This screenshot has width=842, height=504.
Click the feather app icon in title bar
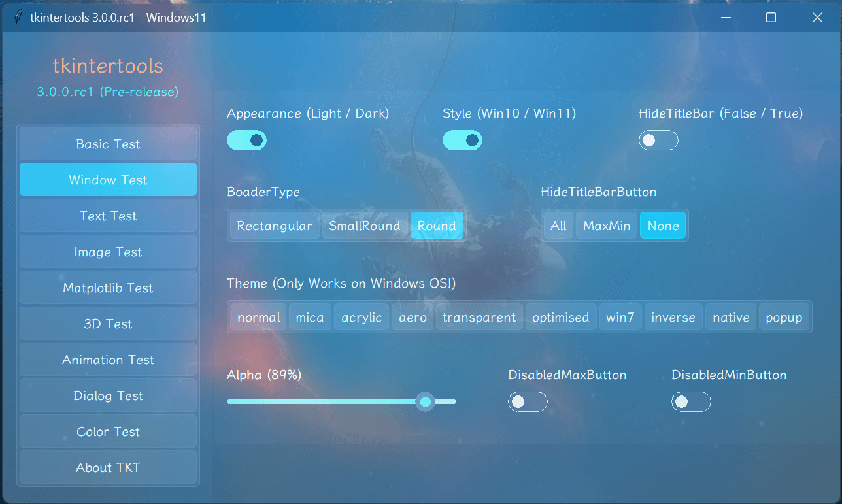pos(19,18)
